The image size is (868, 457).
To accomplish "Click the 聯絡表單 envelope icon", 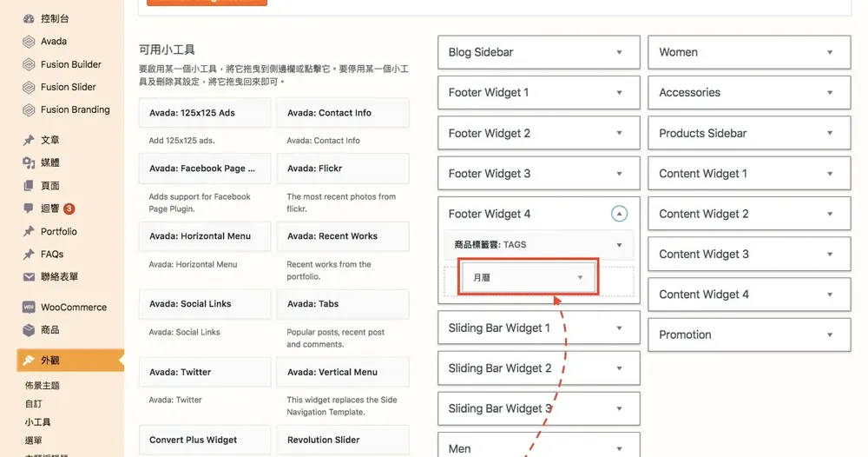I will (x=29, y=277).
